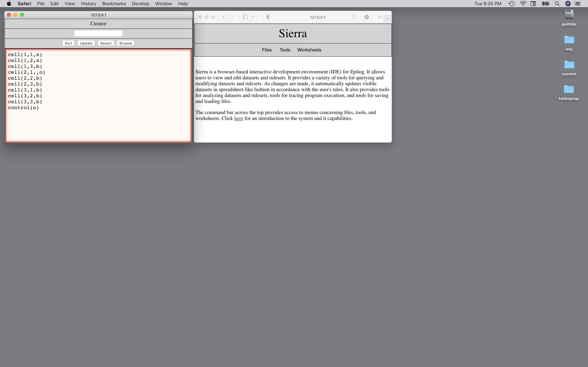Image resolution: width=588 pixels, height=367 pixels.
Task: Reload the 127.0.0.1 page
Action: (354, 17)
